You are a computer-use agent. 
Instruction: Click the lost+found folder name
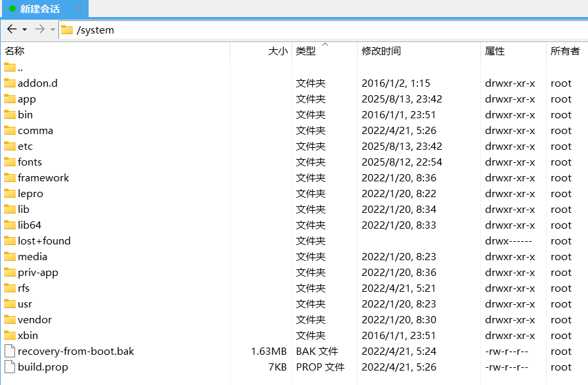pos(44,240)
